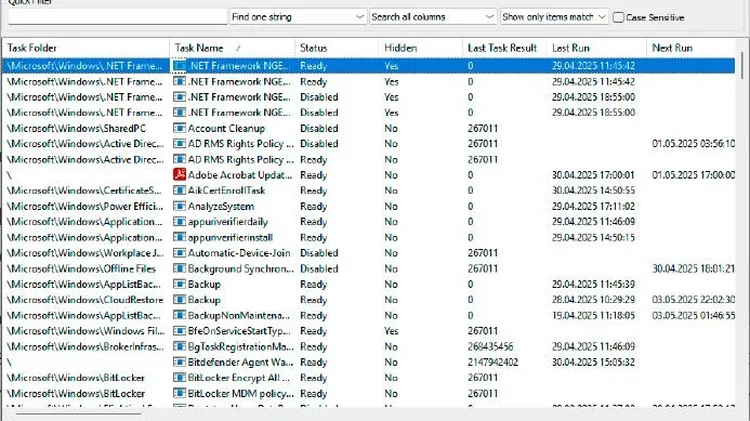The height and width of the screenshot is (421, 750).
Task: Click 'Ready' status in AikCertEnrollTask row
Action: point(313,190)
